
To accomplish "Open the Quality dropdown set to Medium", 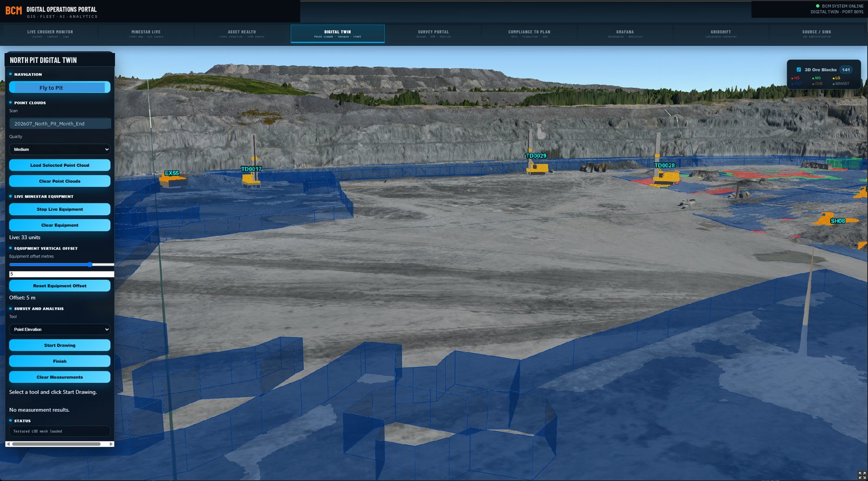I will click(60, 149).
